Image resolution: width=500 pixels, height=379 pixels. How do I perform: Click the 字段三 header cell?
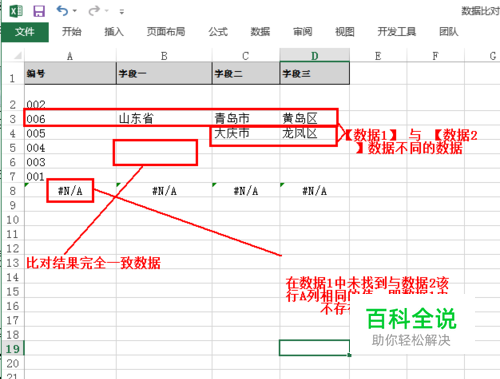(x=314, y=73)
